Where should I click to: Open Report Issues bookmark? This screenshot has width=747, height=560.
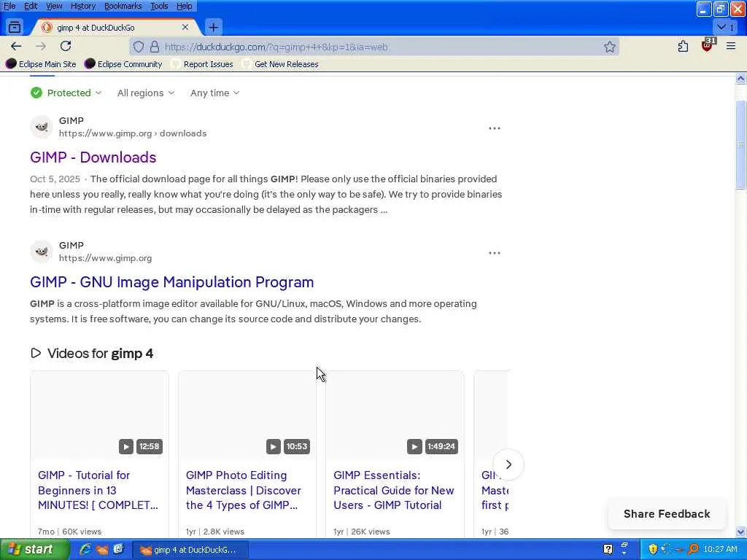(203, 64)
